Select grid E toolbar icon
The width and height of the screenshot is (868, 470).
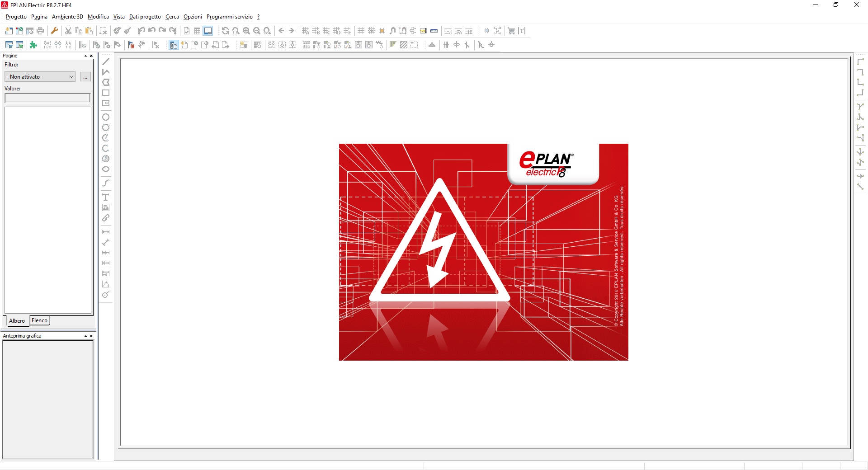pyautogui.click(x=347, y=31)
